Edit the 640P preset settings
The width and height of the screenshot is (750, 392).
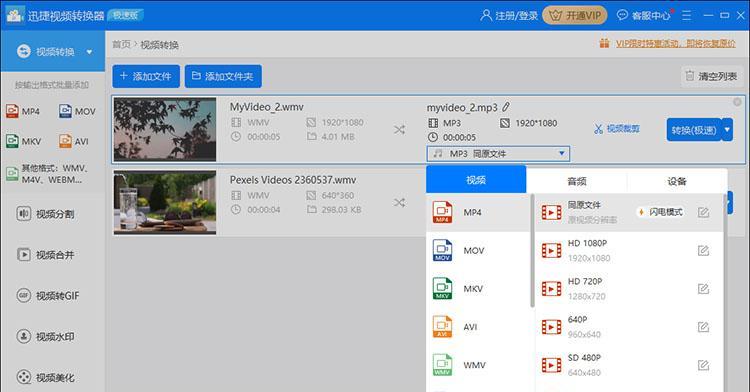[x=703, y=327]
